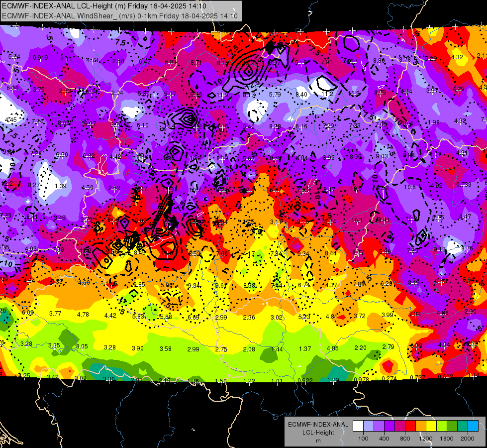Click the map value 4.78
This screenshot has height=448, width=487.
pos(83,314)
